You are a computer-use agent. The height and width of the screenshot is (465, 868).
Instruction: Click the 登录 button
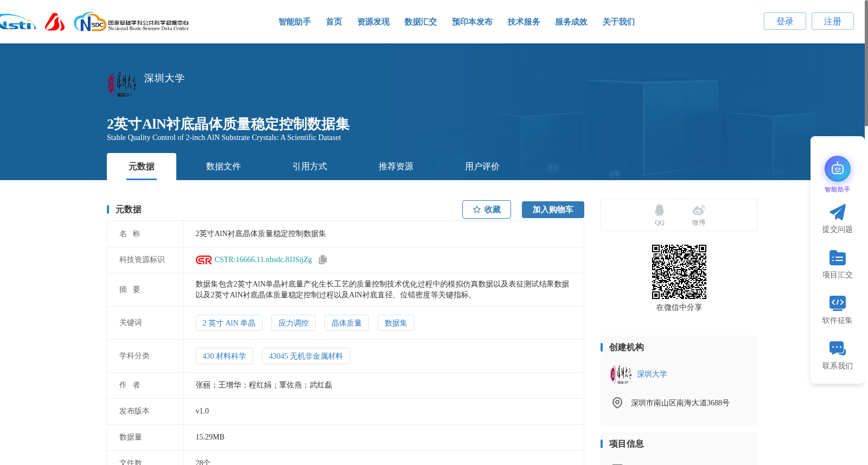click(785, 21)
